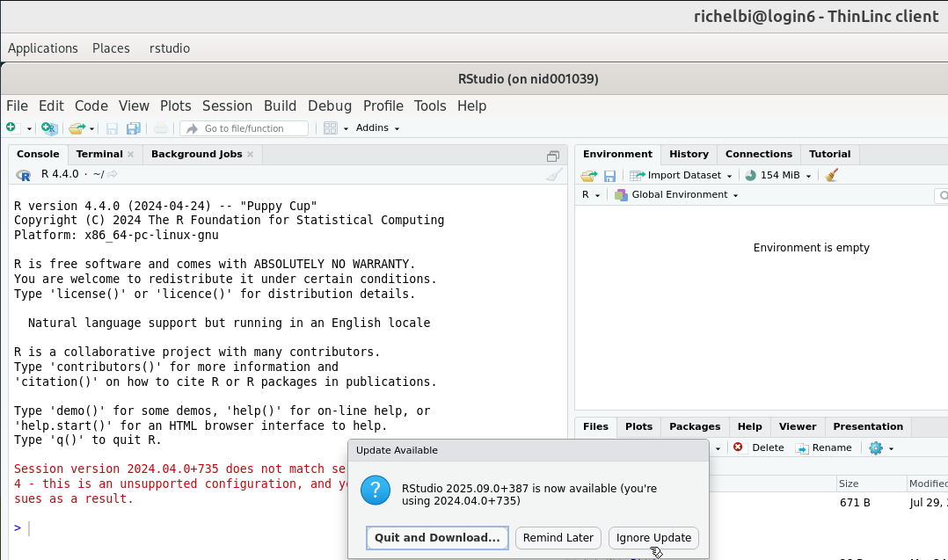Screen dimensions: 948x560
Task: Click the save workspace disk icon
Action: tap(609, 176)
